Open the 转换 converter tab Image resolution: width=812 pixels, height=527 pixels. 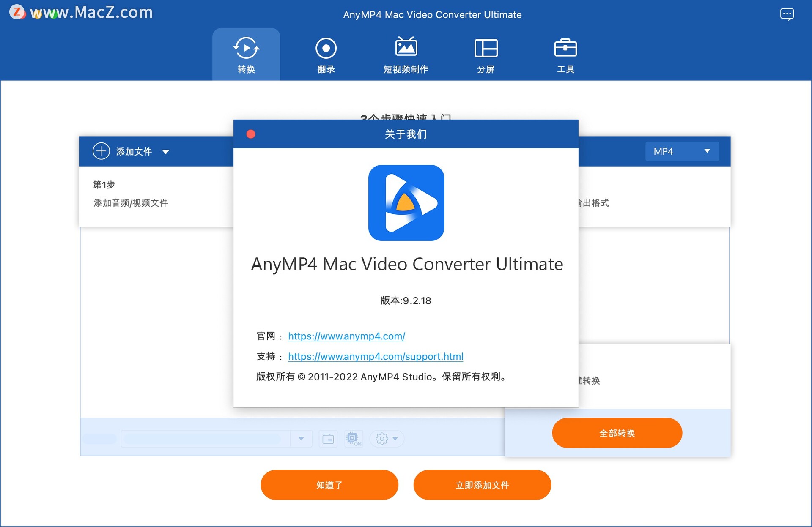coord(246,55)
